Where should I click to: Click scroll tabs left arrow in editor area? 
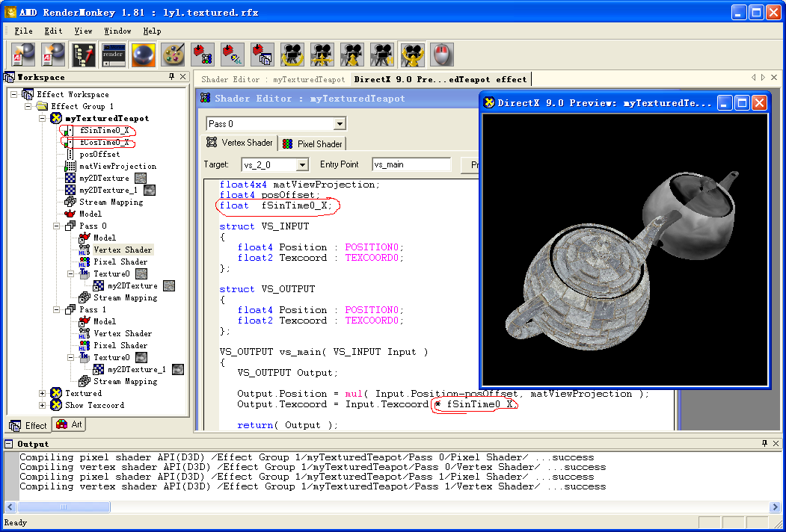(x=753, y=78)
